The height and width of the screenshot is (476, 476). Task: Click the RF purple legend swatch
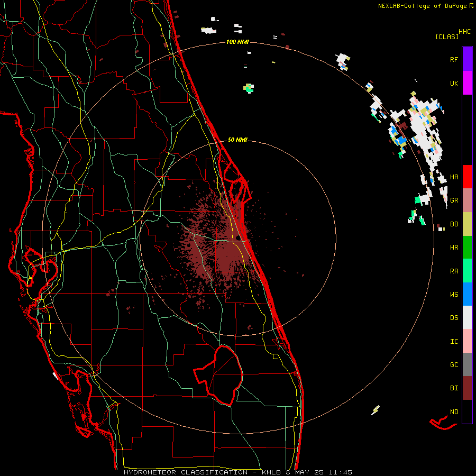click(467, 59)
